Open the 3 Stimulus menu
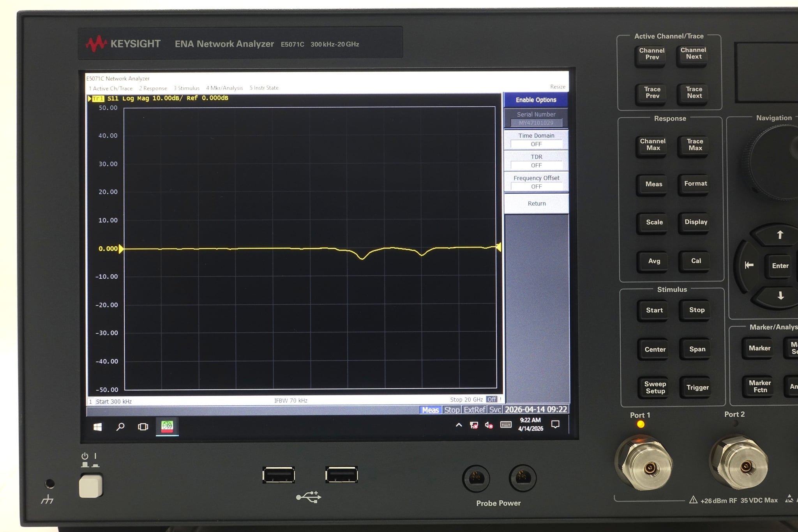 (x=187, y=88)
